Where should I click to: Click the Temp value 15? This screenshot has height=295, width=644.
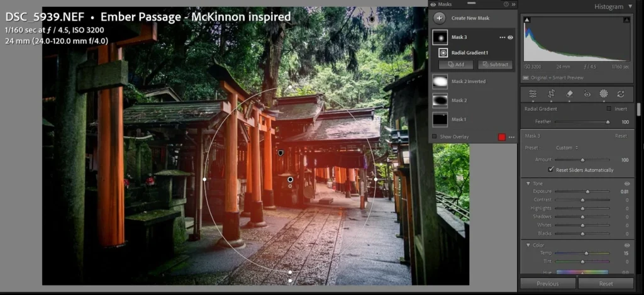[x=626, y=253]
